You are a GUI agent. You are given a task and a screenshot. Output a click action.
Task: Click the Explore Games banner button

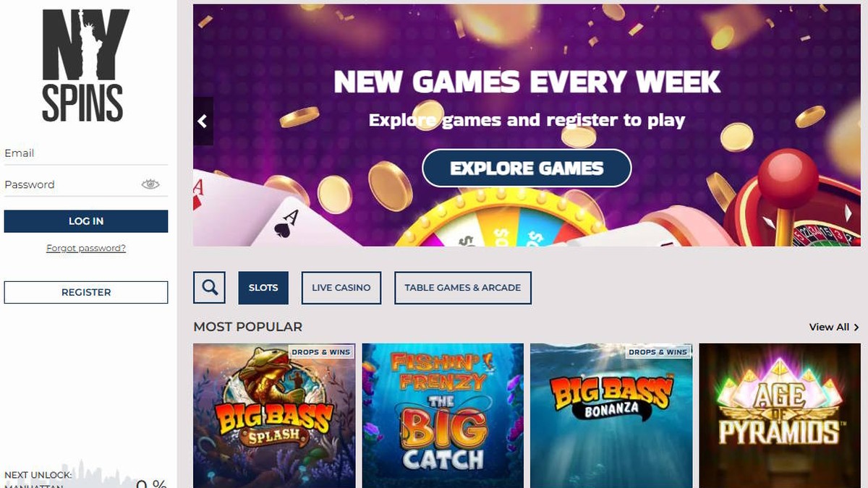click(x=527, y=168)
